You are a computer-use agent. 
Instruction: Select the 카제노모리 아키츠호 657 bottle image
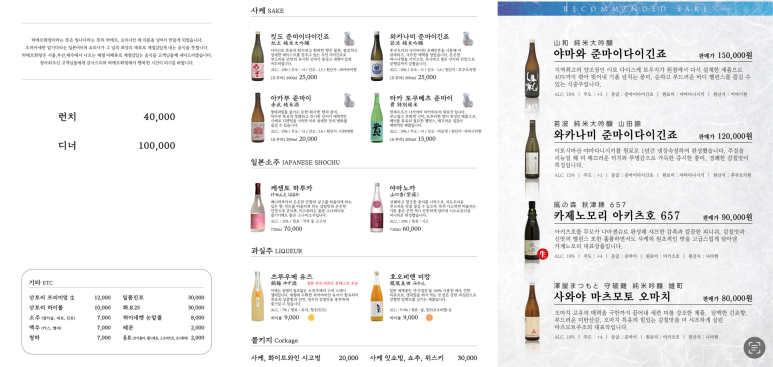tap(532, 230)
